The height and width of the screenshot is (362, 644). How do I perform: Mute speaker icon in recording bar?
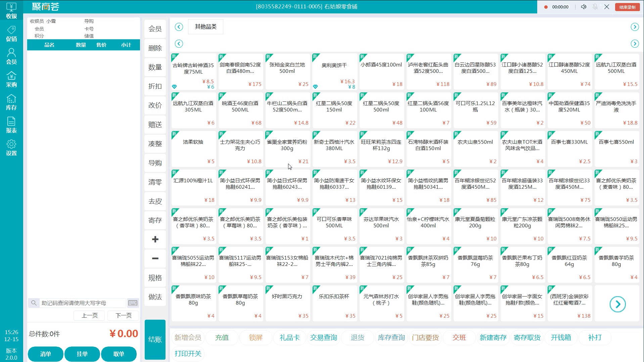584,7
